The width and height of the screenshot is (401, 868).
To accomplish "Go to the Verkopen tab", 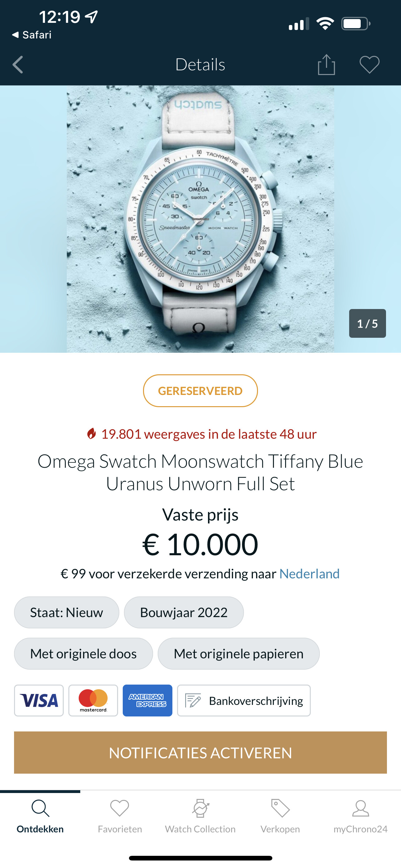I will [x=280, y=816].
